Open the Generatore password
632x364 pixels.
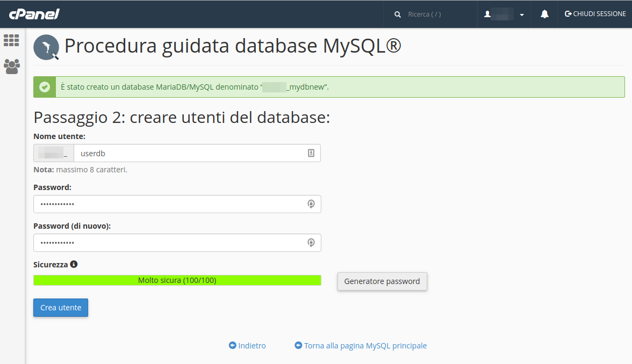click(x=382, y=281)
